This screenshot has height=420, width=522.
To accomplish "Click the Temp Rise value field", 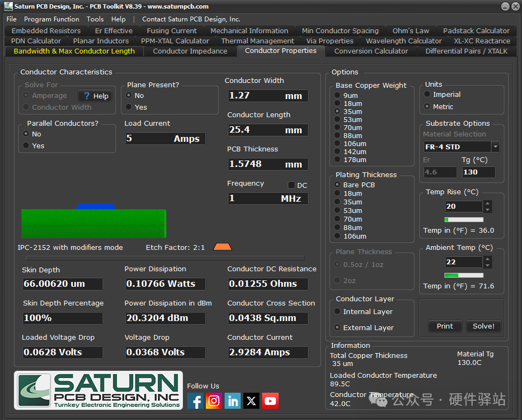I will pos(464,206).
